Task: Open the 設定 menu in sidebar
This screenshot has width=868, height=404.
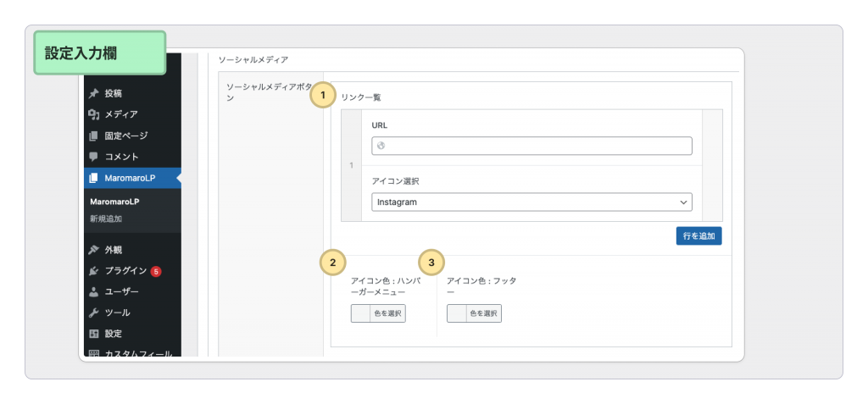Action: 114,334
